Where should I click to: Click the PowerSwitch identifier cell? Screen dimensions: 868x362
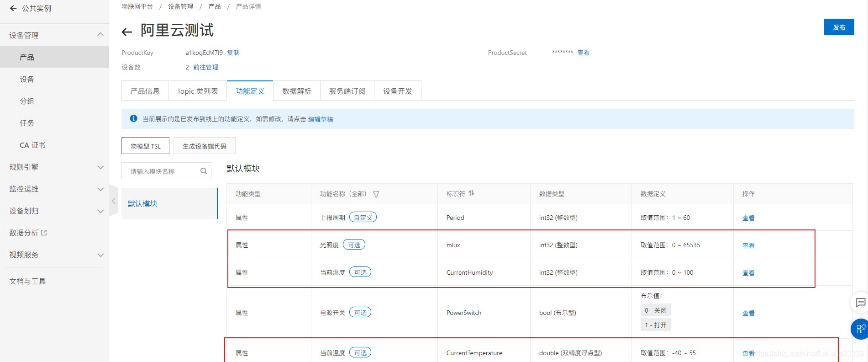click(464, 313)
